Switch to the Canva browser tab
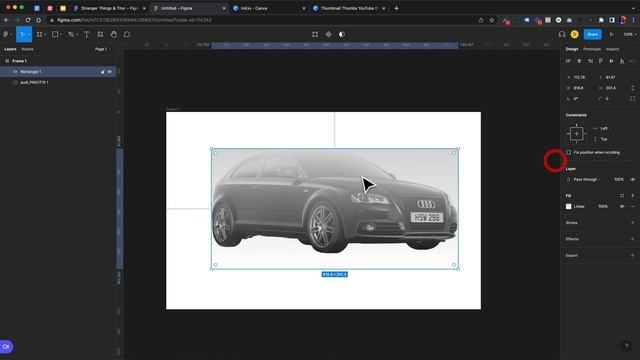Viewport: 640px width, 360px height. pyautogui.click(x=269, y=8)
